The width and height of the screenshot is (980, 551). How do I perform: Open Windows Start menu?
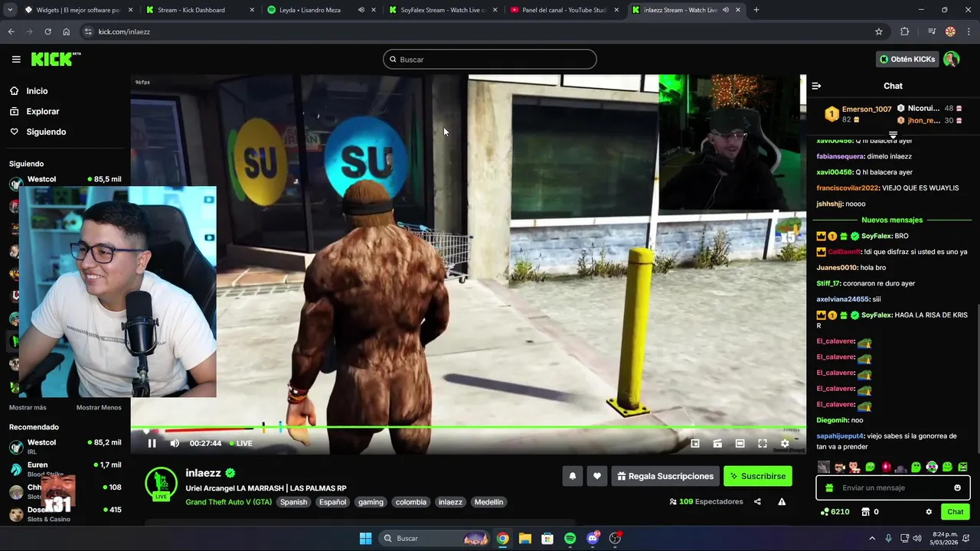coord(365,538)
